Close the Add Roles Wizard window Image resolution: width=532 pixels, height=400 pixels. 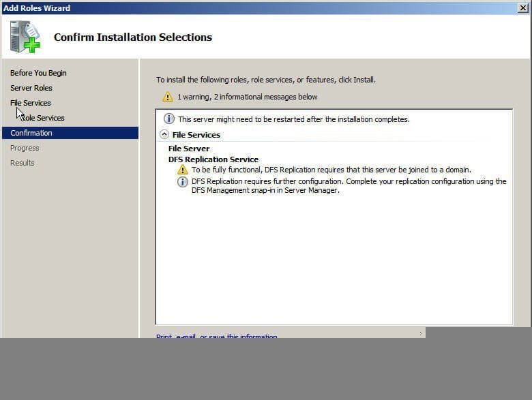pos(523,7)
